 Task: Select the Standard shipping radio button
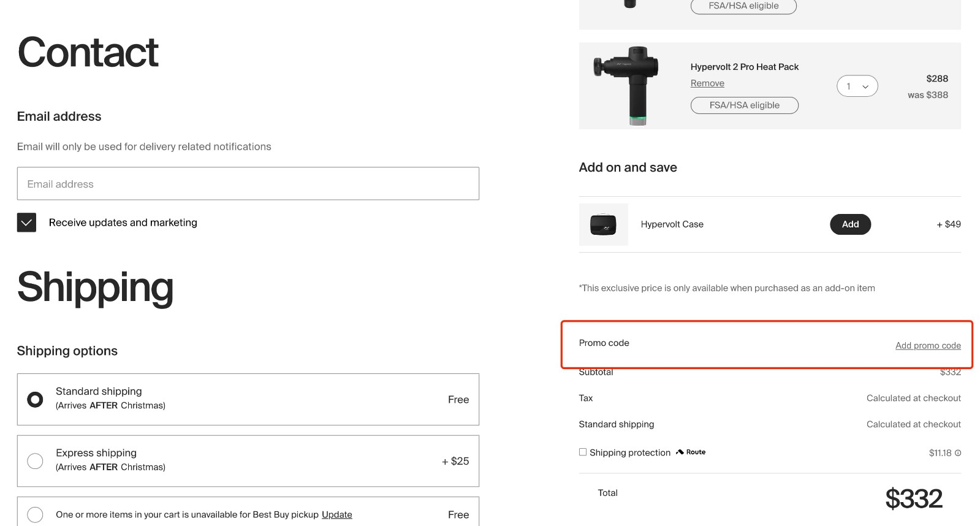coord(36,400)
